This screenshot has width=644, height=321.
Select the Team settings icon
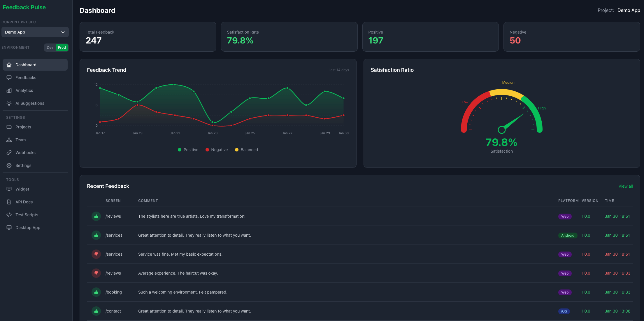coord(9,140)
